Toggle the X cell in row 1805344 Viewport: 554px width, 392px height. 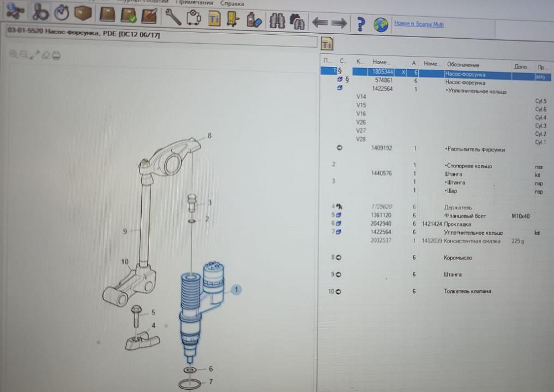pos(403,73)
